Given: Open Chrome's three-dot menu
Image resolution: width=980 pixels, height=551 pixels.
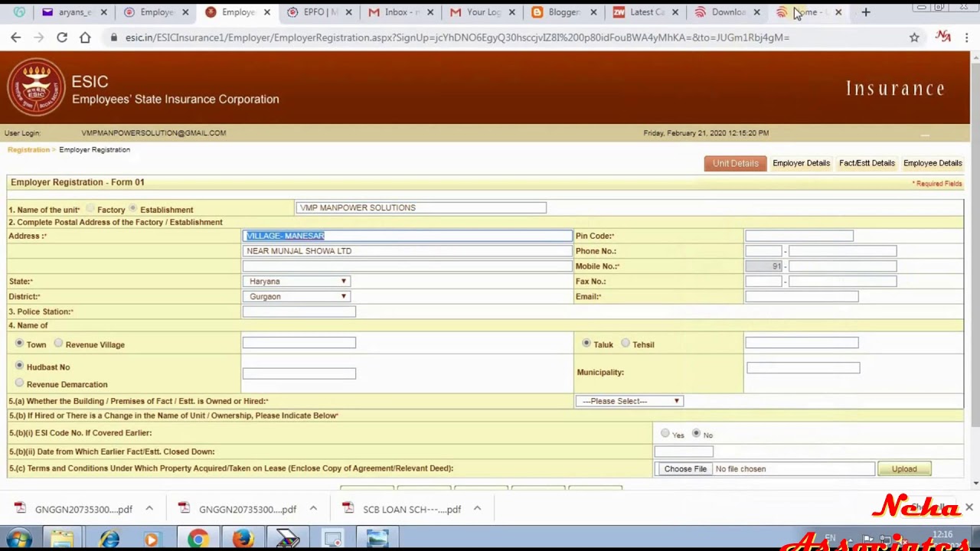Looking at the screenshot, I should [x=967, y=37].
